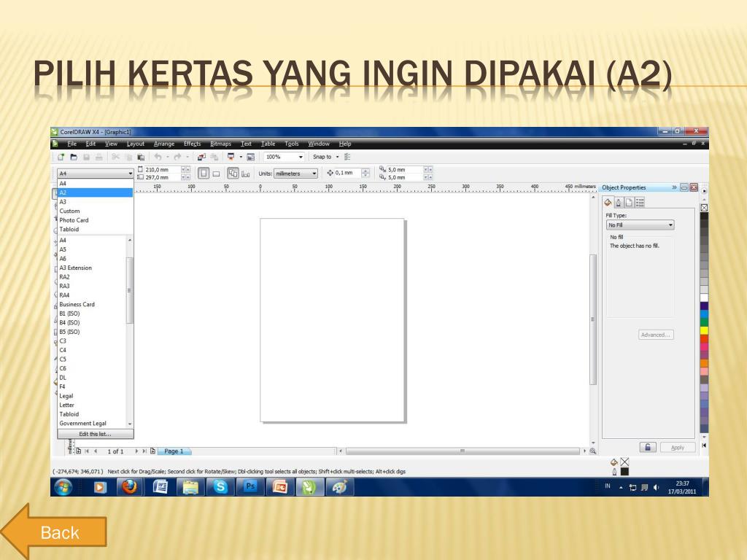Open the Bitmaps menu
Image resolution: width=747 pixels, height=560 pixels.
pos(220,144)
